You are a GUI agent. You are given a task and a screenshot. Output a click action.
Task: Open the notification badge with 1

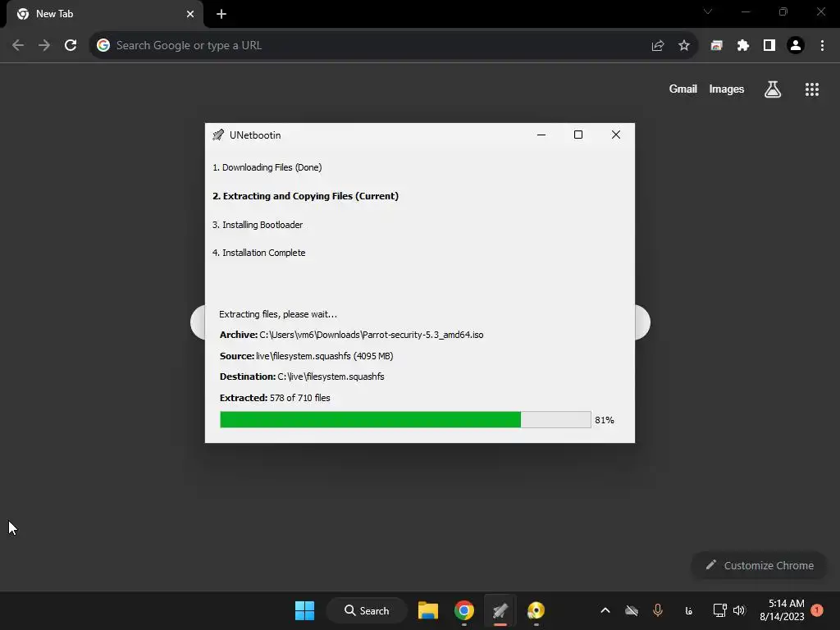[x=817, y=610]
